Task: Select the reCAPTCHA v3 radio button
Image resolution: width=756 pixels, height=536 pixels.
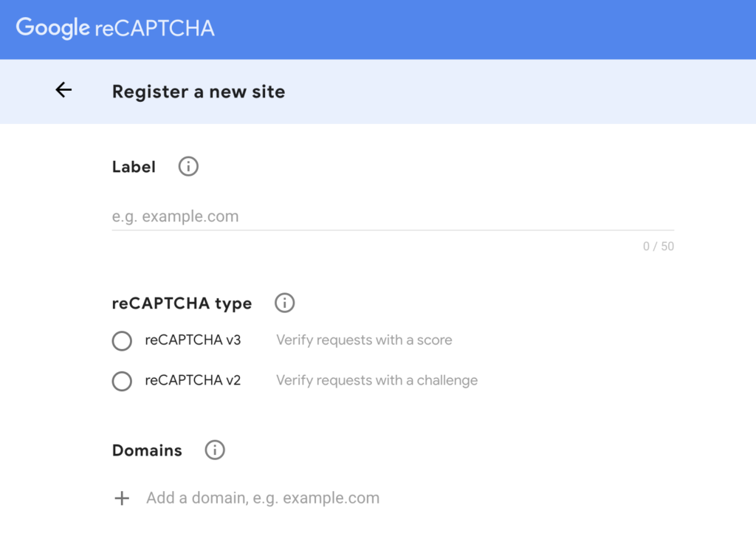Action: click(122, 340)
